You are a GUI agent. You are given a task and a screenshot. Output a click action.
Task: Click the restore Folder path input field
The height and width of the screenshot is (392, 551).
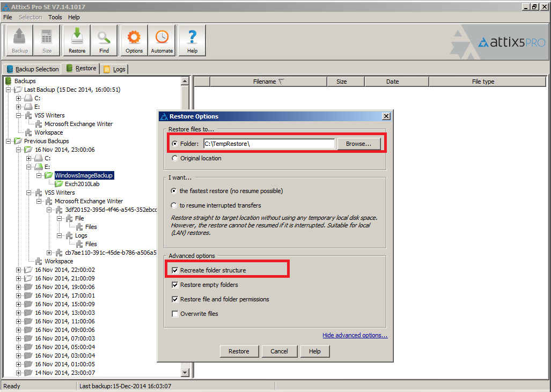pyautogui.click(x=269, y=144)
